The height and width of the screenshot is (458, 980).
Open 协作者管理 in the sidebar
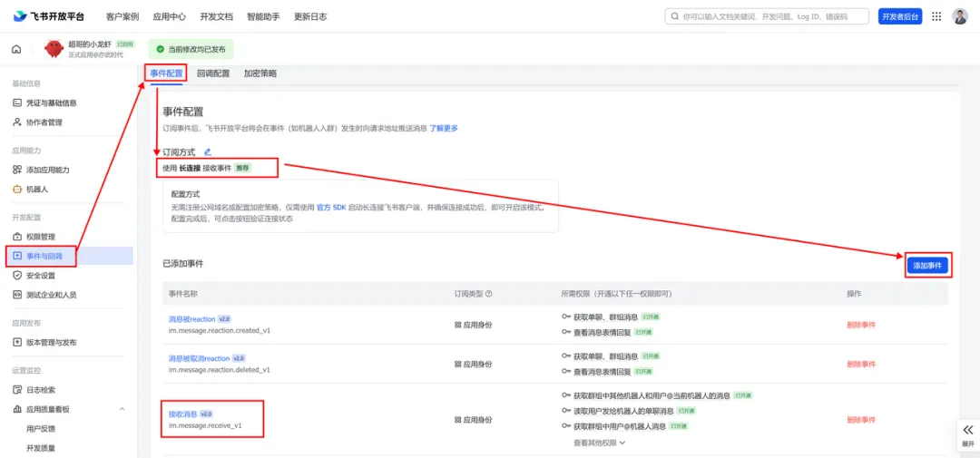pyautogui.click(x=44, y=122)
